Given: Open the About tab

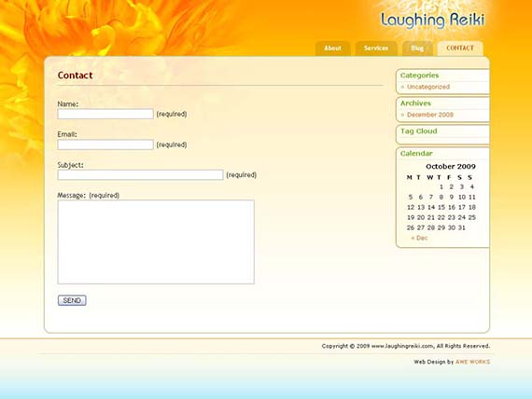Looking at the screenshot, I should point(332,48).
